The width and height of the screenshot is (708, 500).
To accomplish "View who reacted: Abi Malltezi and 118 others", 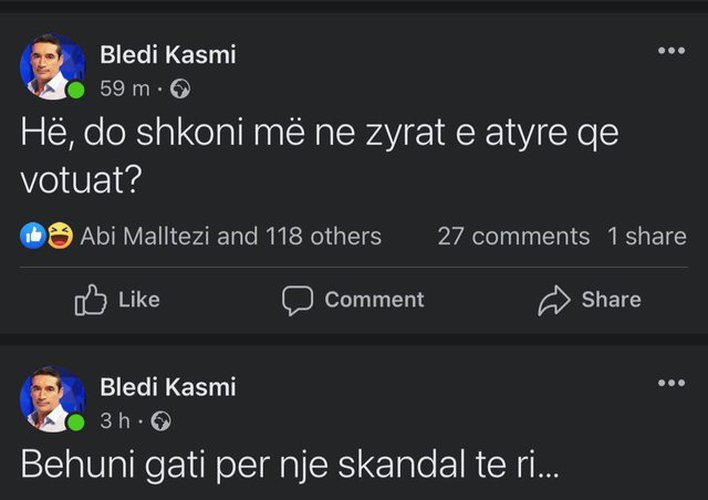I will 230,236.
